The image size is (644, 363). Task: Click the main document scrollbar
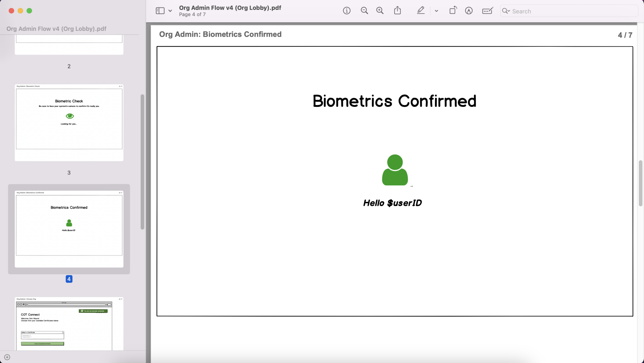point(640,183)
